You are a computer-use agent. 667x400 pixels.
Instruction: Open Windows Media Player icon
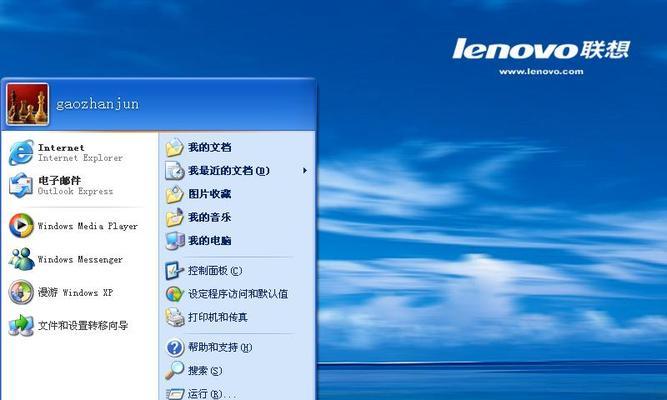pyautogui.click(x=21, y=226)
